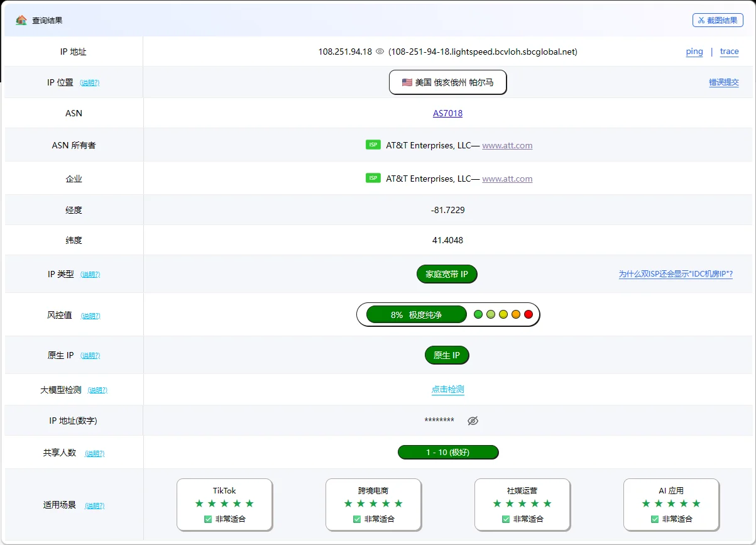Click ISP badge in 企业 row

pos(373,178)
